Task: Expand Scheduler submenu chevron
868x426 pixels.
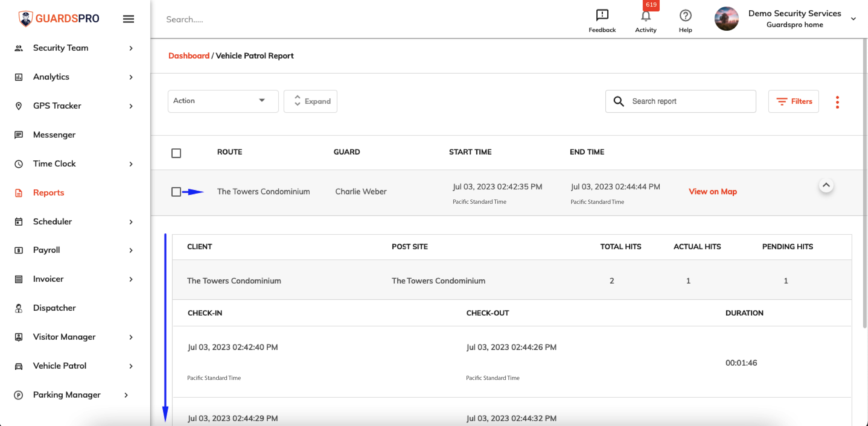Action: [131, 222]
